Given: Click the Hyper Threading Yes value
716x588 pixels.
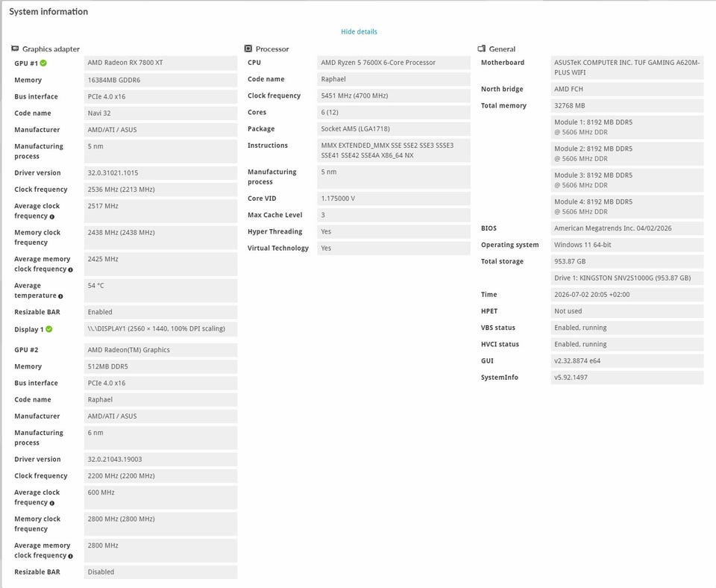Looking at the screenshot, I should click(x=394, y=231).
